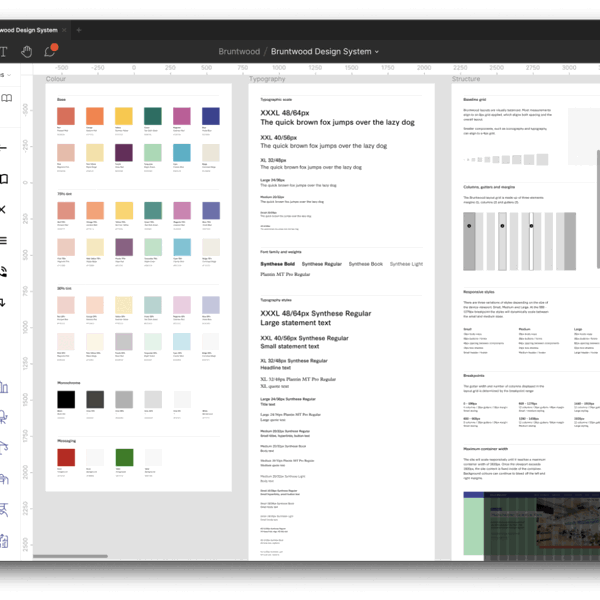The height and width of the screenshot is (600, 600).
Task: Open the library book icon in left panel
Action: 7,98
